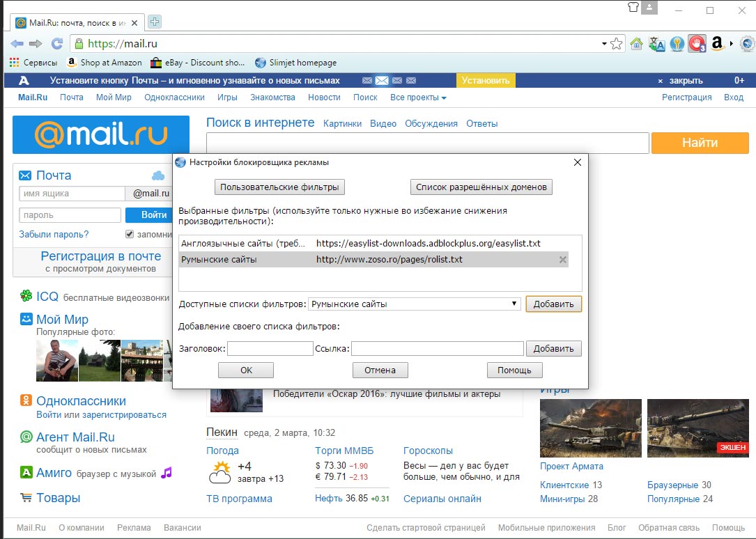Image resolution: width=756 pixels, height=539 pixels.
Task: Bookmark page with the star icon
Action: 616,44
